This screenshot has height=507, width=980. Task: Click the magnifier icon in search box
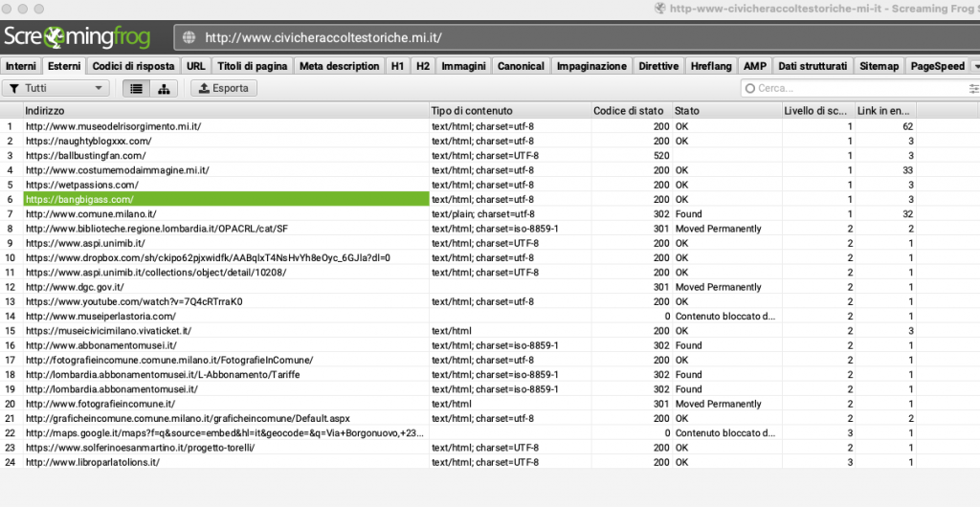point(750,88)
